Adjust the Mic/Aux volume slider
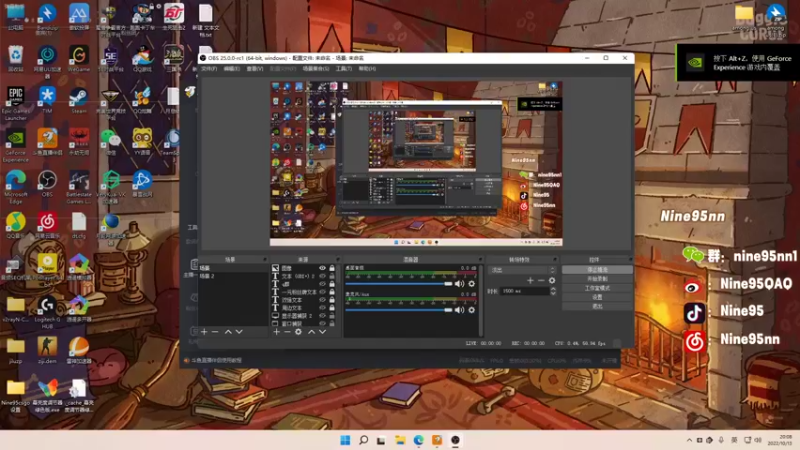This screenshot has height=450, width=800. pyautogui.click(x=399, y=310)
